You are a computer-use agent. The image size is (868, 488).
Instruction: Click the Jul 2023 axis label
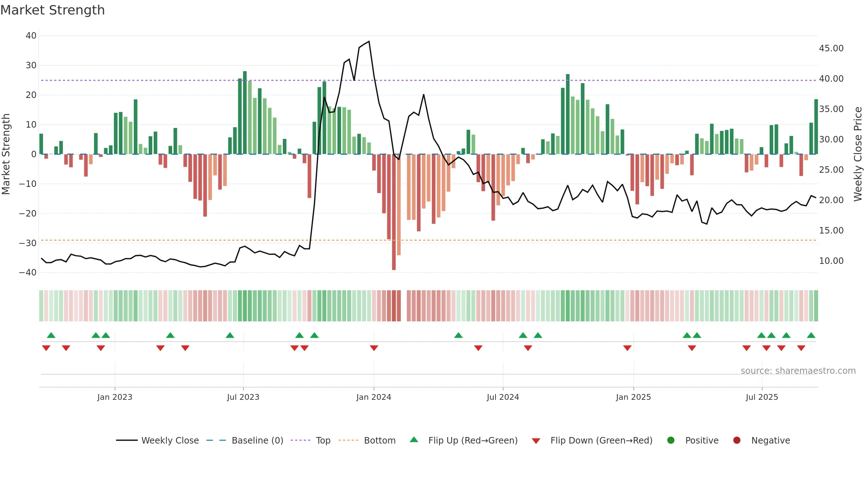point(243,397)
